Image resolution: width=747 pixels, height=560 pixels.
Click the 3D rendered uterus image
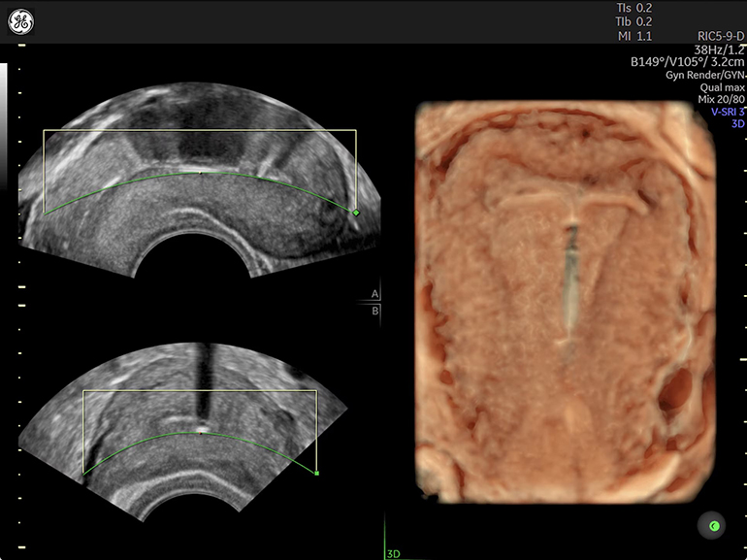pos(566,301)
